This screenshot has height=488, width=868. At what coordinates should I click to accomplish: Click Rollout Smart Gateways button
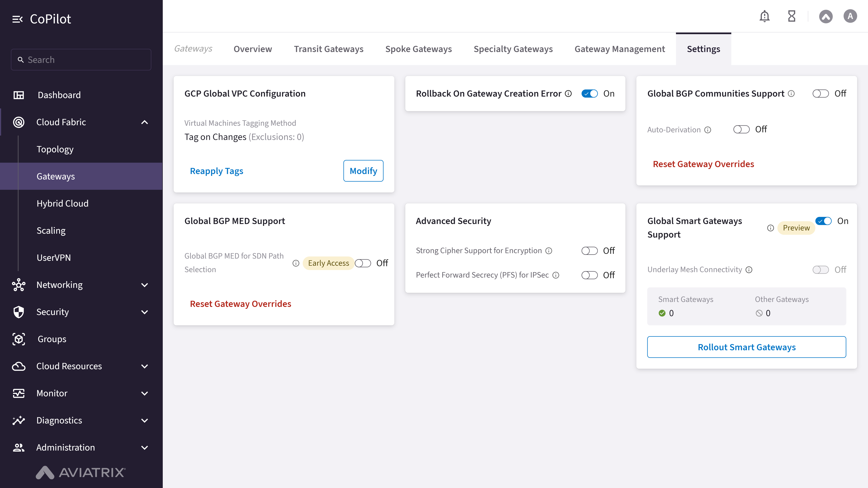746,347
